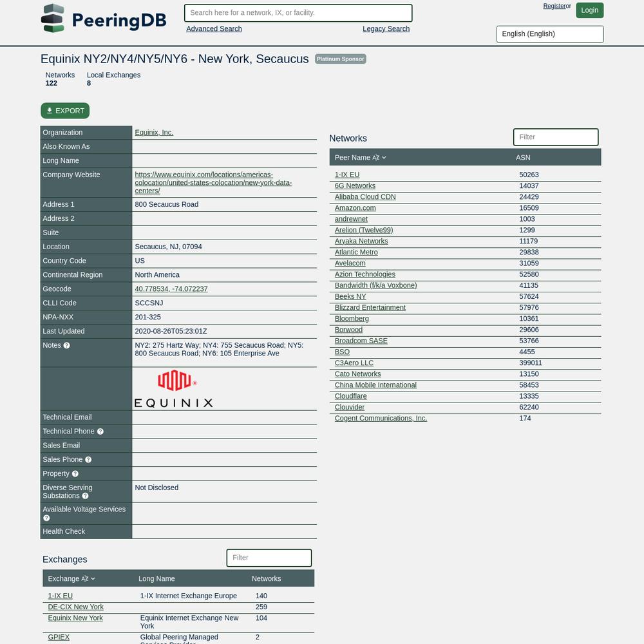Click the CLLI code 'SCCSNJ'
Screen dimensions: 644x644
point(149,303)
